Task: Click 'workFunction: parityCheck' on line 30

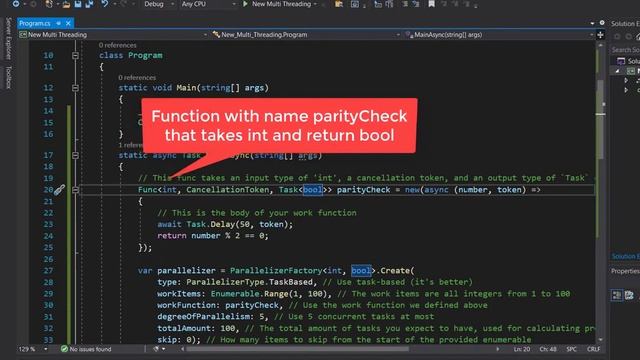Action: coord(218,305)
